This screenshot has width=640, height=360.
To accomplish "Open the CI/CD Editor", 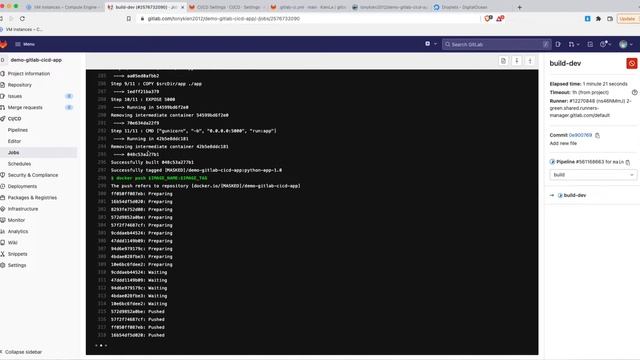I will click(14, 141).
